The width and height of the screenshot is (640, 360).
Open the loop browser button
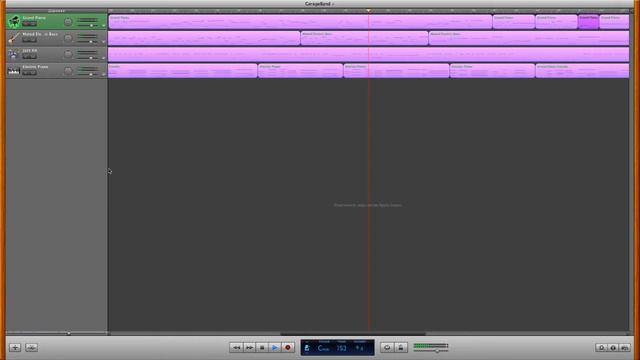click(x=601, y=347)
